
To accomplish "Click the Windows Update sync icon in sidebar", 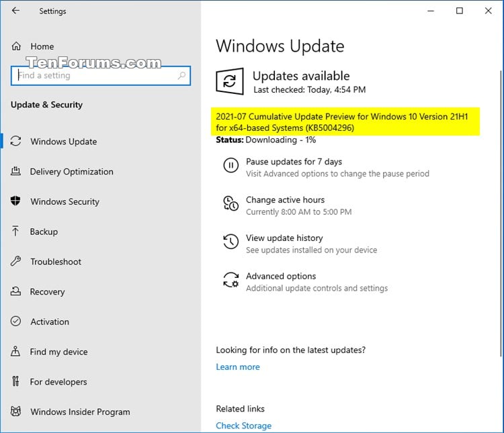I will click(15, 141).
